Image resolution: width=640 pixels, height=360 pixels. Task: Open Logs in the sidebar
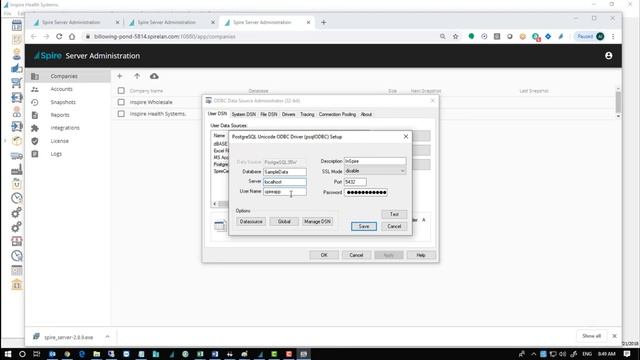tap(56, 154)
